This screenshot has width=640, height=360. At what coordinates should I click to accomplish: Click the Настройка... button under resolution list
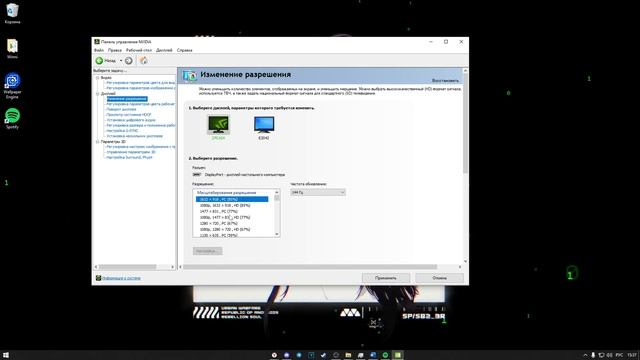pos(207,251)
